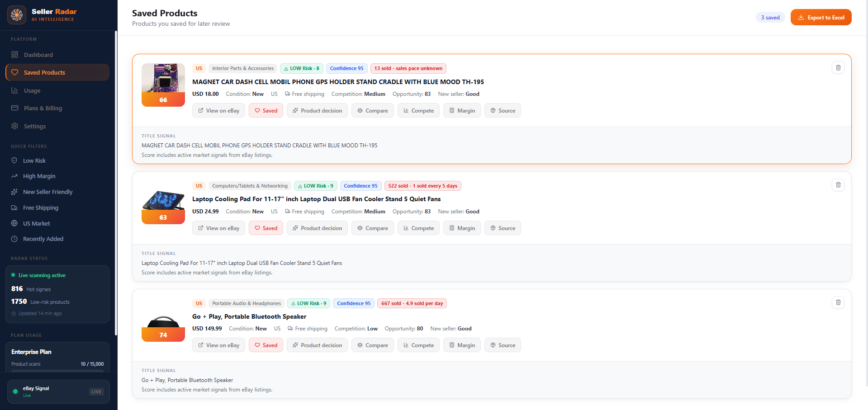Open the Dashboard page
This screenshot has width=868, height=410.
click(57, 55)
